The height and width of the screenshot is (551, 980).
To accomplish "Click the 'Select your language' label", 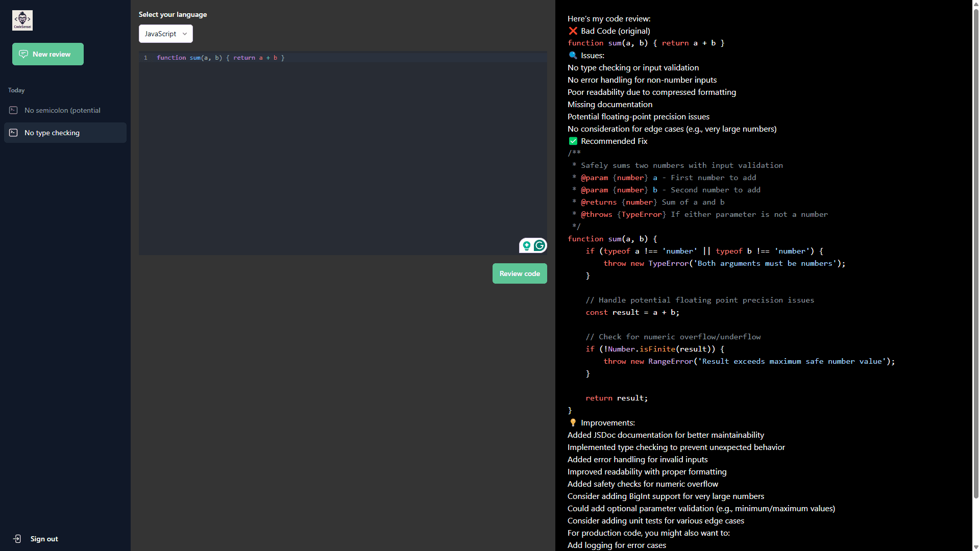I will point(173,14).
